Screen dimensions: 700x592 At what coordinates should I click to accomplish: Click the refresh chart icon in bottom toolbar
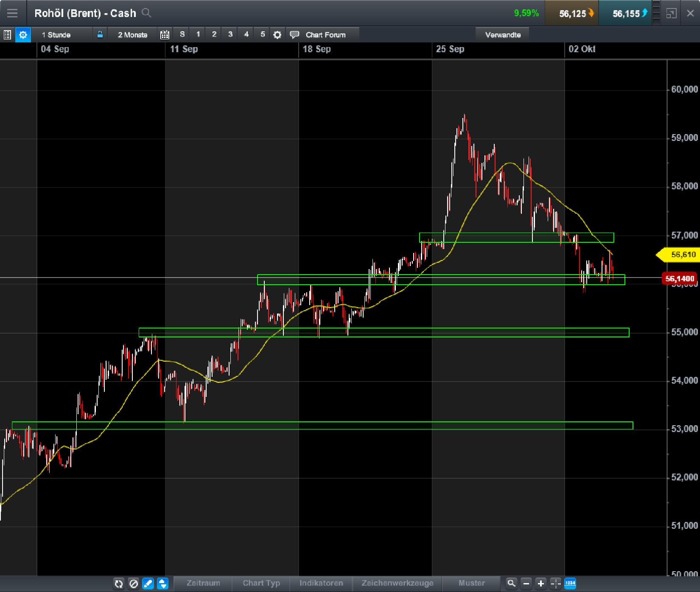[x=119, y=584]
